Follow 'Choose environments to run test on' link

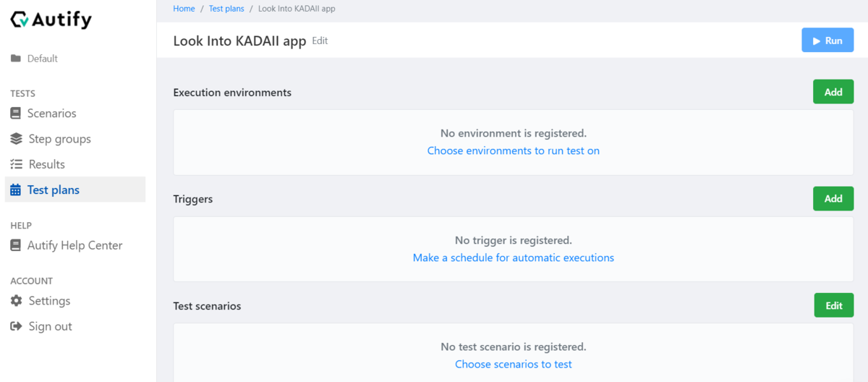tap(514, 150)
